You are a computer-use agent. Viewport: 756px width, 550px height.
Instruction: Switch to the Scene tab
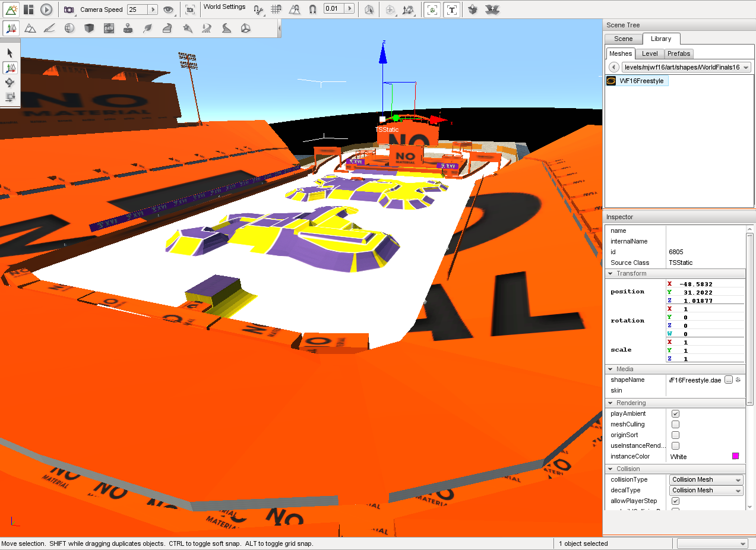[x=623, y=39]
